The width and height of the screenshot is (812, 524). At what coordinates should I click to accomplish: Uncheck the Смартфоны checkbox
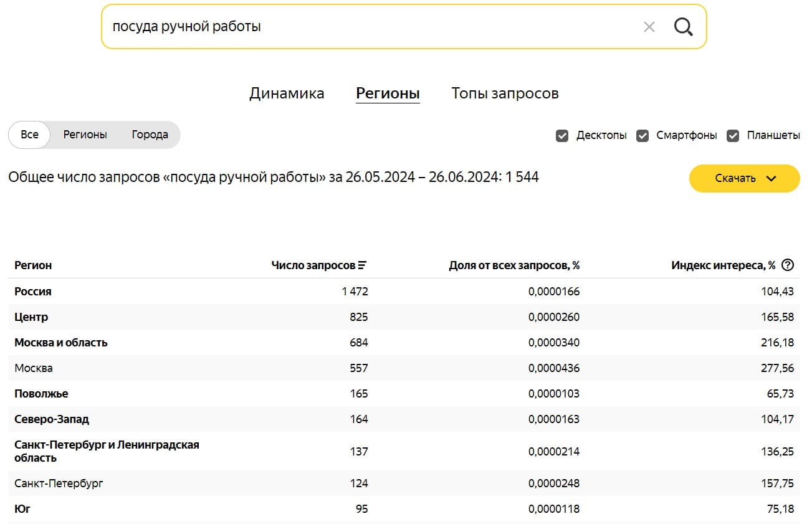[x=642, y=135]
